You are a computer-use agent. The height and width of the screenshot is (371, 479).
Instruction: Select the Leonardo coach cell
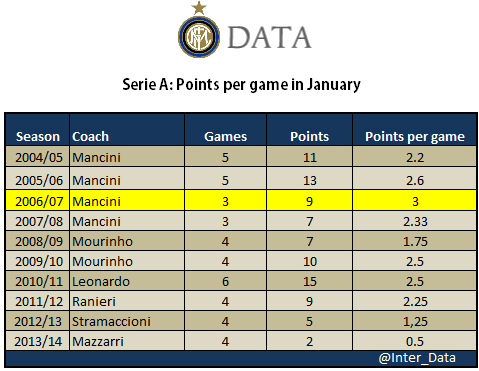(x=127, y=281)
